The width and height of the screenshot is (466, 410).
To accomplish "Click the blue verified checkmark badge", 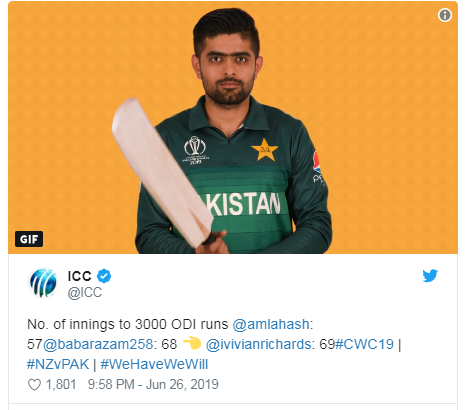I will tap(104, 276).
